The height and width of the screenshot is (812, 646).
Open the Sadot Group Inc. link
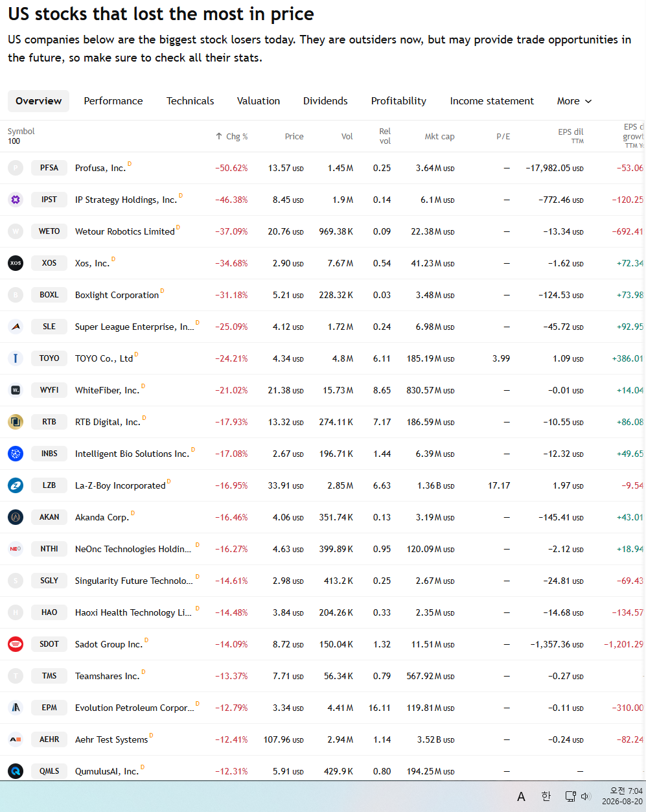[109, 644]
